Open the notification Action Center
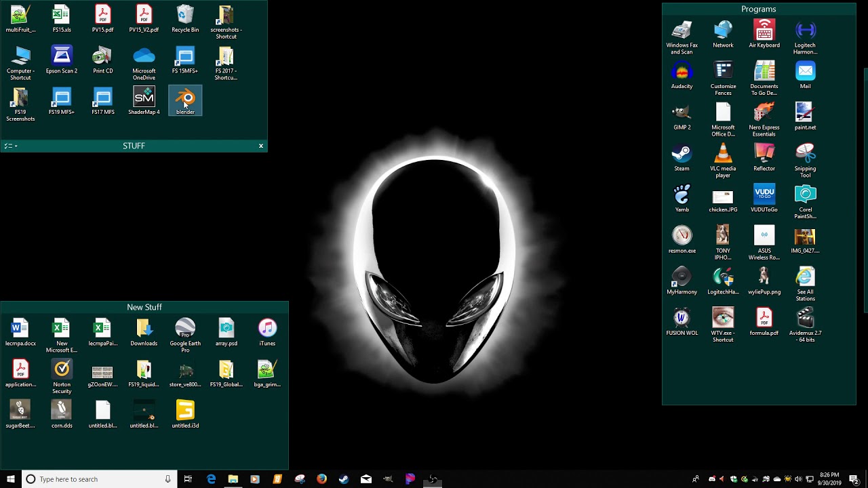The width and height of the screenshot is (868, 488). pyautogui.click(x=854, y=479)
